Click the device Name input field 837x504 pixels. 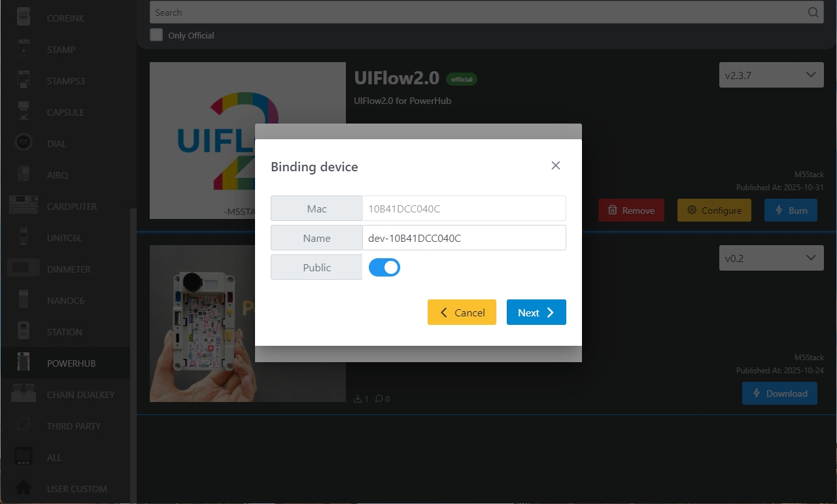464,238
